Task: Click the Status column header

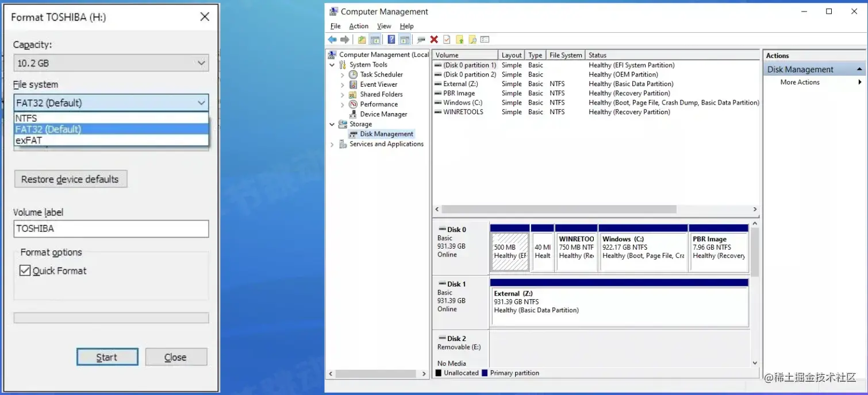Action: 673,55
